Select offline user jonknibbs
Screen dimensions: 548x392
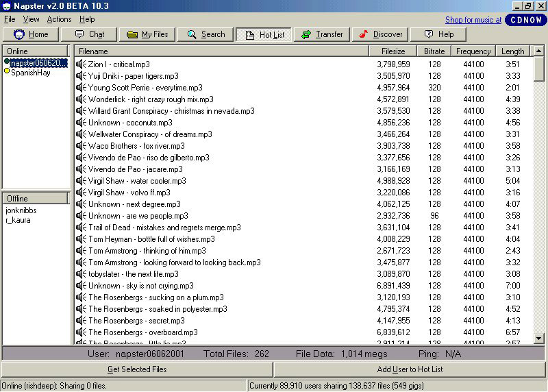coord(21,210)
